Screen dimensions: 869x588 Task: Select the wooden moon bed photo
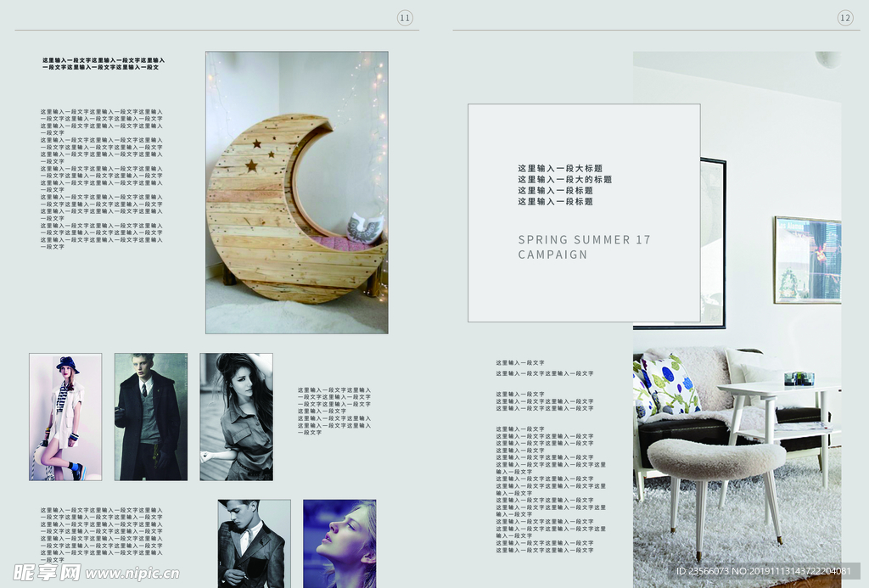tap(296, 192)
